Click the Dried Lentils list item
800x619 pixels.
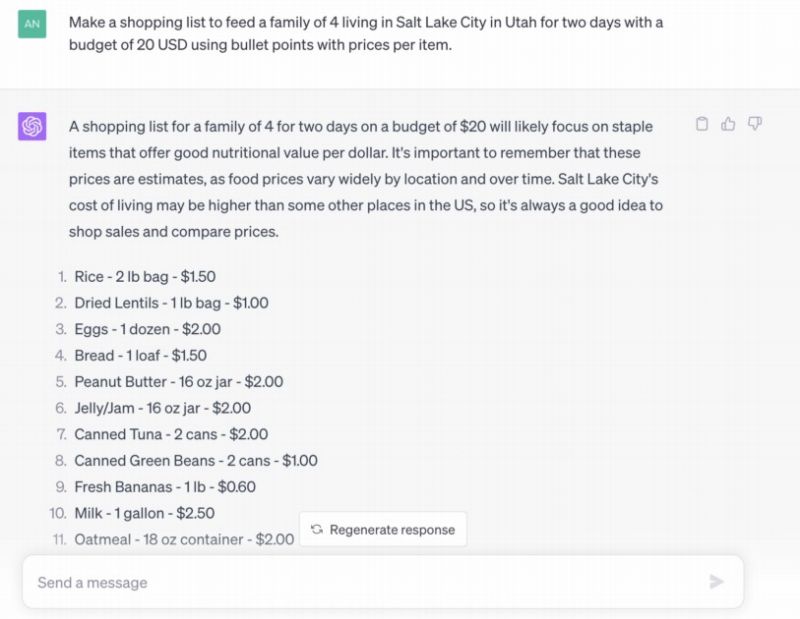pyautogui.click(x=171, y=303)
